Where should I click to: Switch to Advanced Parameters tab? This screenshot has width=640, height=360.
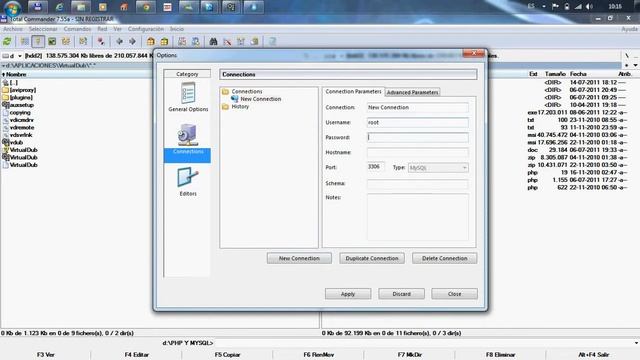(x=412, y=92)
